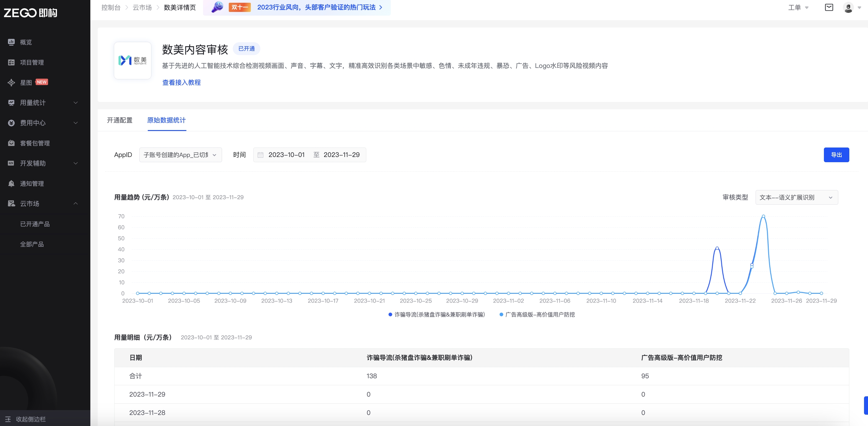Open 星图 from the sidebar
This screenshot has height=426, width=868.
tap(26, 83)
